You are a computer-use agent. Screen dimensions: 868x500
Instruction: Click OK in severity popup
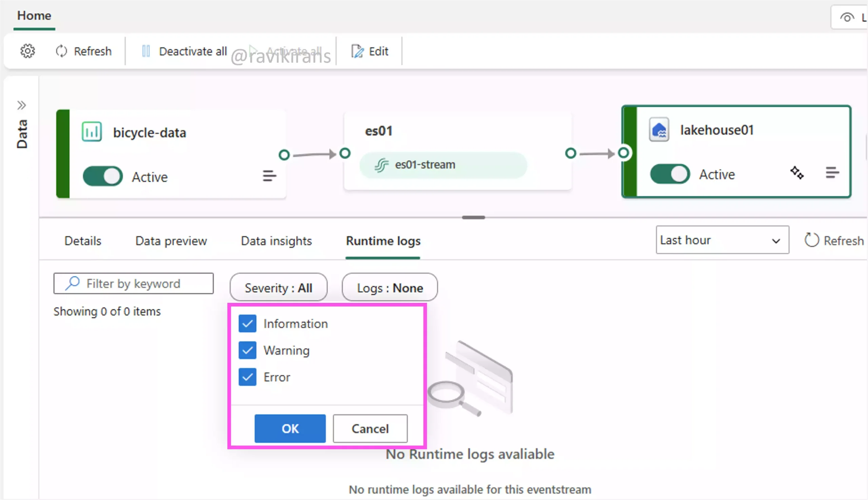coord(290,428)
